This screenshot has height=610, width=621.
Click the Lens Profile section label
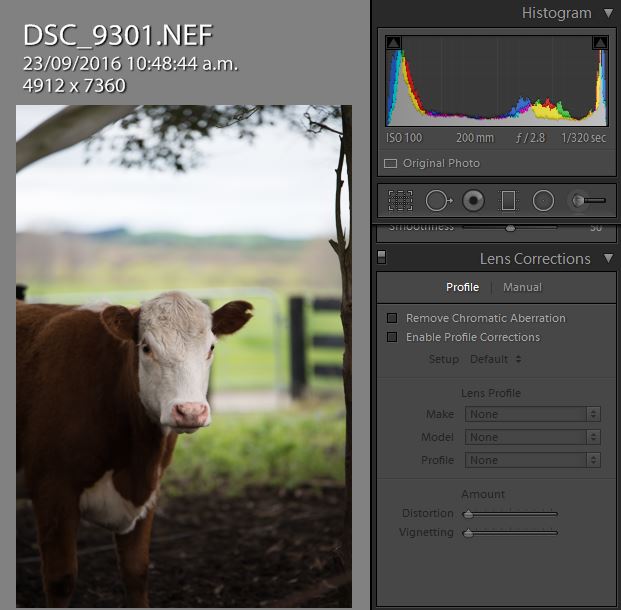pyautogui.click(x=491, y=393)
